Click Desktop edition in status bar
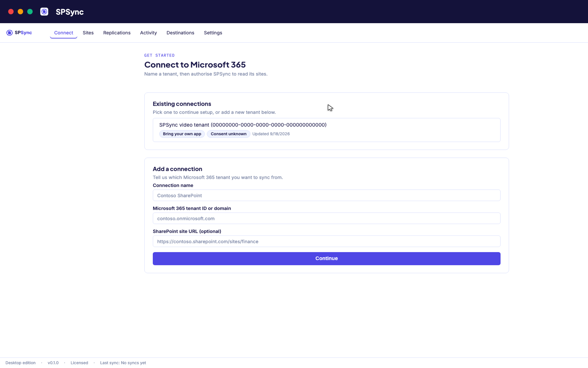This screenshot has height=368, width=588. (x=20, y=363)
